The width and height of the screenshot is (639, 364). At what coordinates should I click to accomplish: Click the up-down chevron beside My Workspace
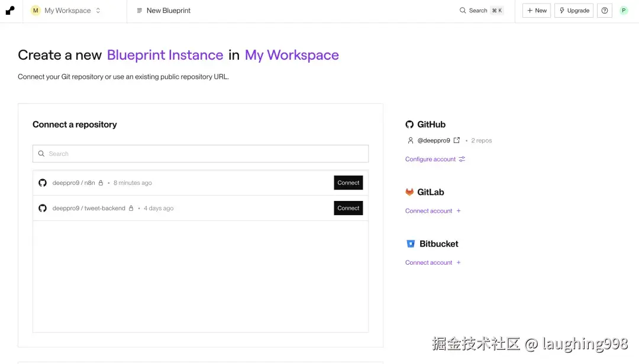[x=98, y=11]
